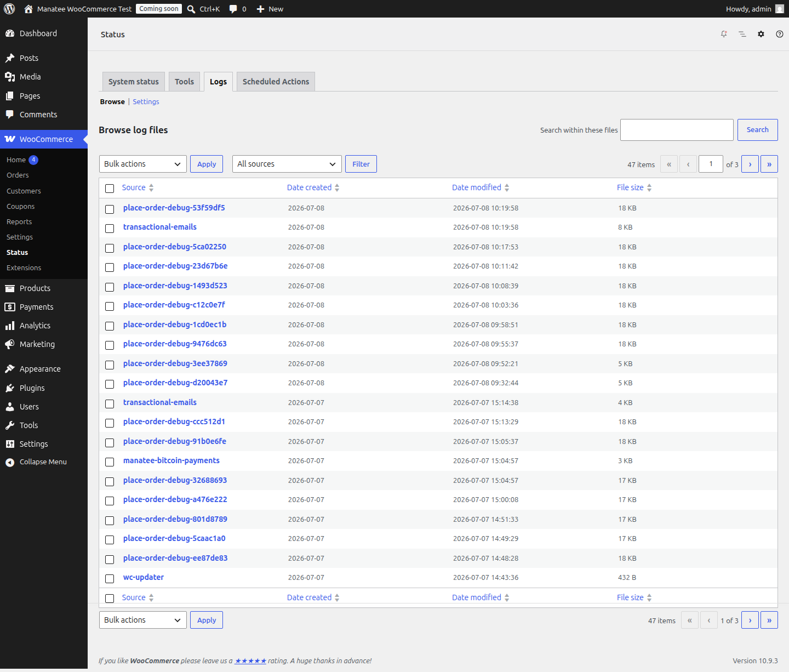789x672 pixels.
Task: Open the Media library icon
Action: click(x=10, y=77)
